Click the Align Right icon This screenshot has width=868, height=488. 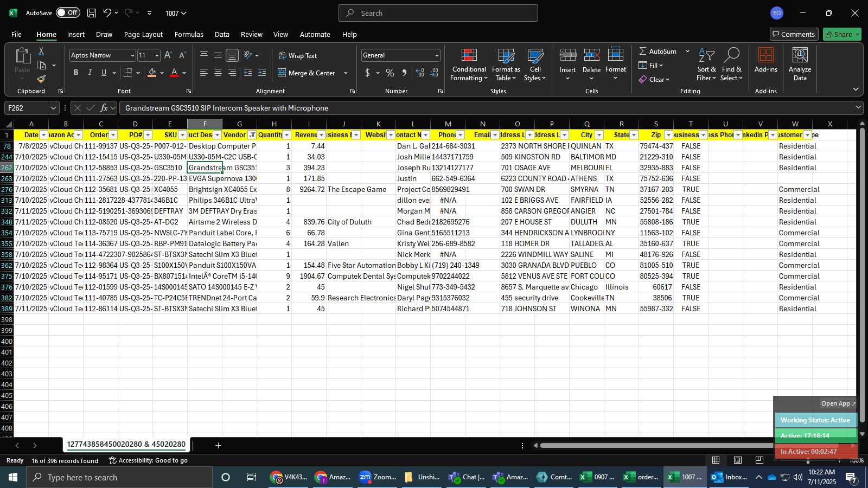pos(232,73)
